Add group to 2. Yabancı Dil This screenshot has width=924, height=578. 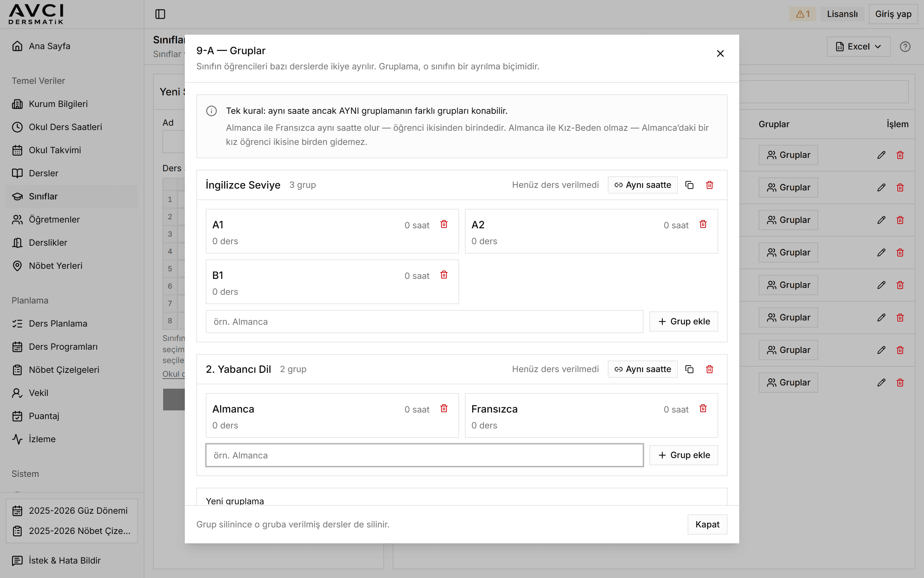click(684, 455)
